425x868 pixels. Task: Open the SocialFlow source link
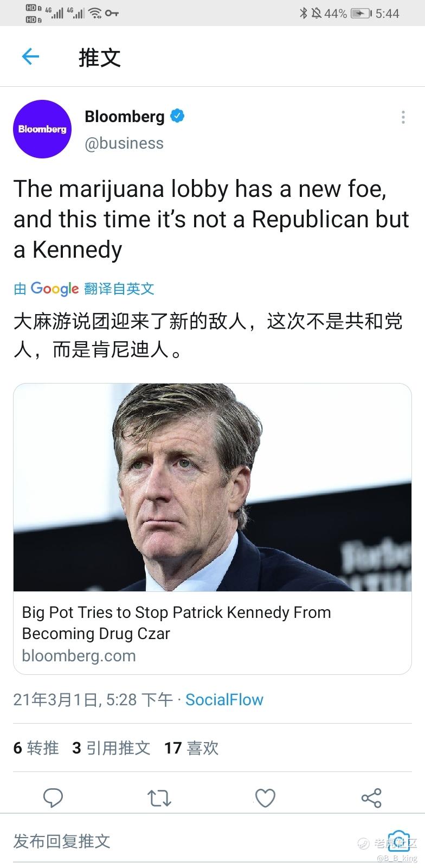pyautogui.click(x=224, y=700)
